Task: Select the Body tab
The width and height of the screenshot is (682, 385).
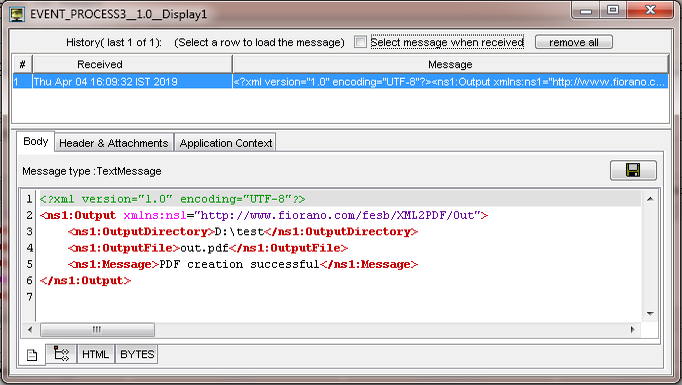Action: point(36,141)
